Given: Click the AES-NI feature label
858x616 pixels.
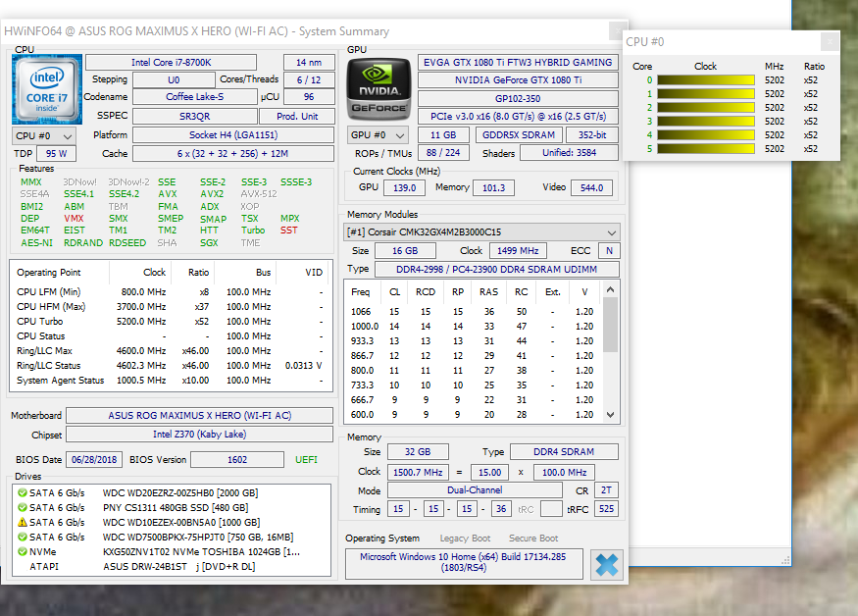Looking at the screenshot, I should (36, 242).
